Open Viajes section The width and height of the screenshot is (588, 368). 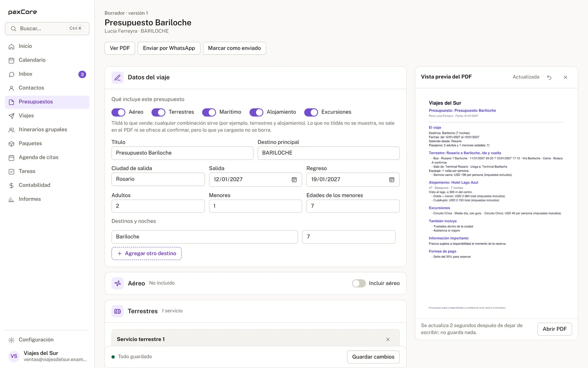click(x=47, y=116)
